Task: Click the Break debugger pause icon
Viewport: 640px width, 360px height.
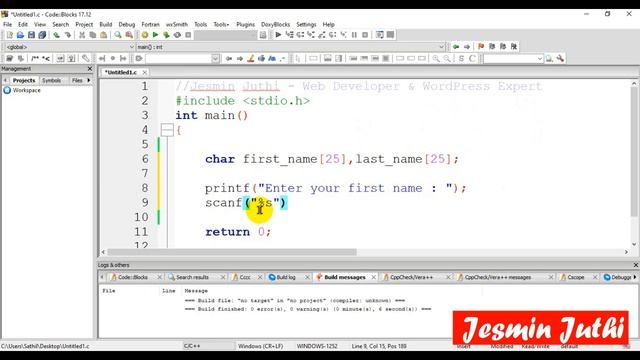Action: [x=354, y=35]
